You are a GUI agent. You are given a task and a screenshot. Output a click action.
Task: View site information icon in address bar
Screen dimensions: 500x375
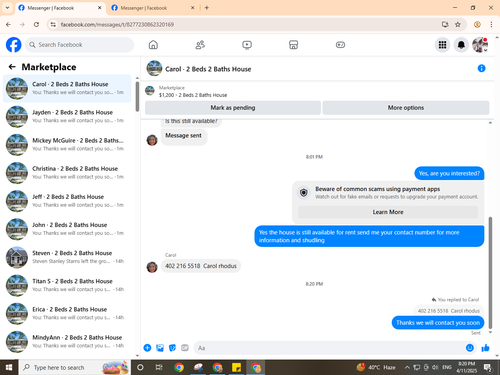click(x=53, y=24)
